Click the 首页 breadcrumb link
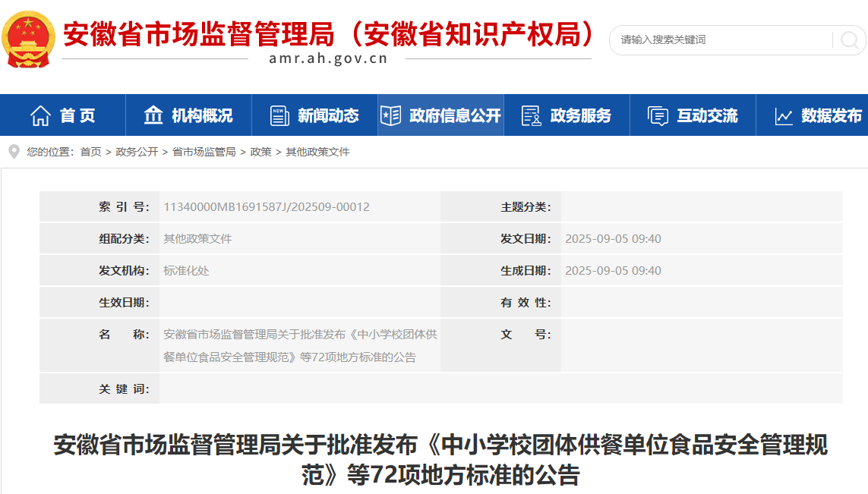Screen dimensions: 868x494 (x=91, y=152)
